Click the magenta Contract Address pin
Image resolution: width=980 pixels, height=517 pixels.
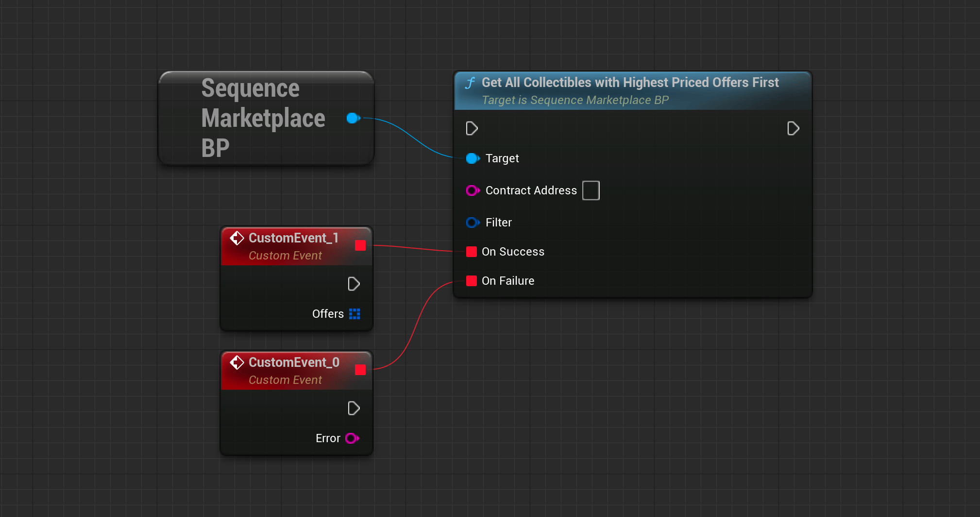pyautogui.click(x=473, y=190)
